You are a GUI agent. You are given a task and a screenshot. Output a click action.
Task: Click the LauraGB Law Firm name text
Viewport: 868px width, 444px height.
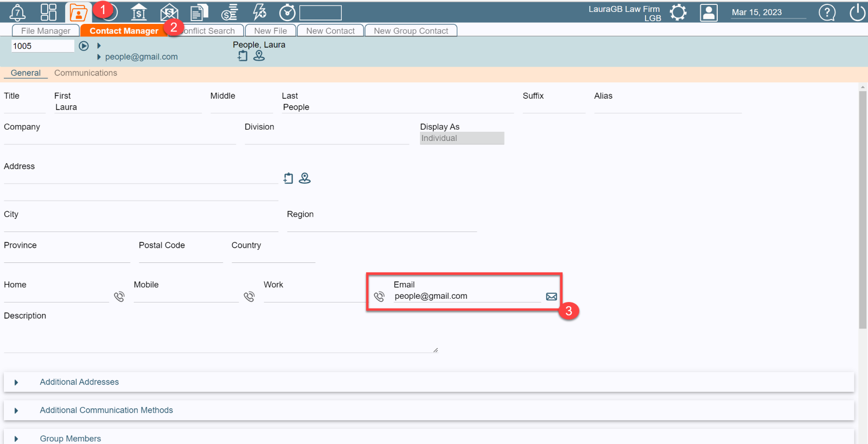pos(624,9)
